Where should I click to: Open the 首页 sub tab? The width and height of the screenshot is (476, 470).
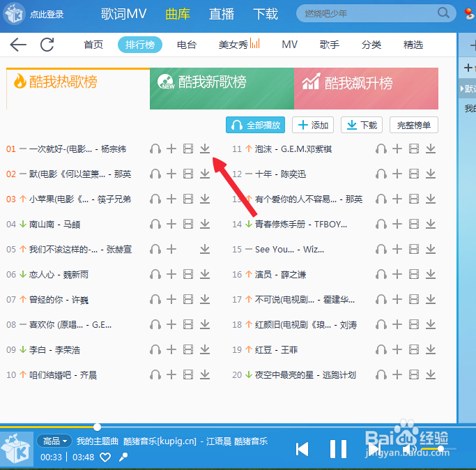[93, 45]
